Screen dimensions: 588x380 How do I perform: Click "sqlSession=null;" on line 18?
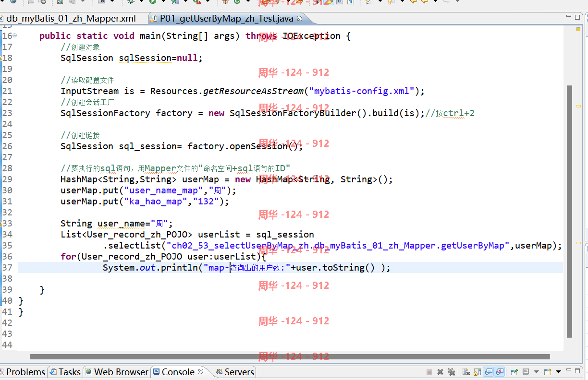tap(161, 58)
